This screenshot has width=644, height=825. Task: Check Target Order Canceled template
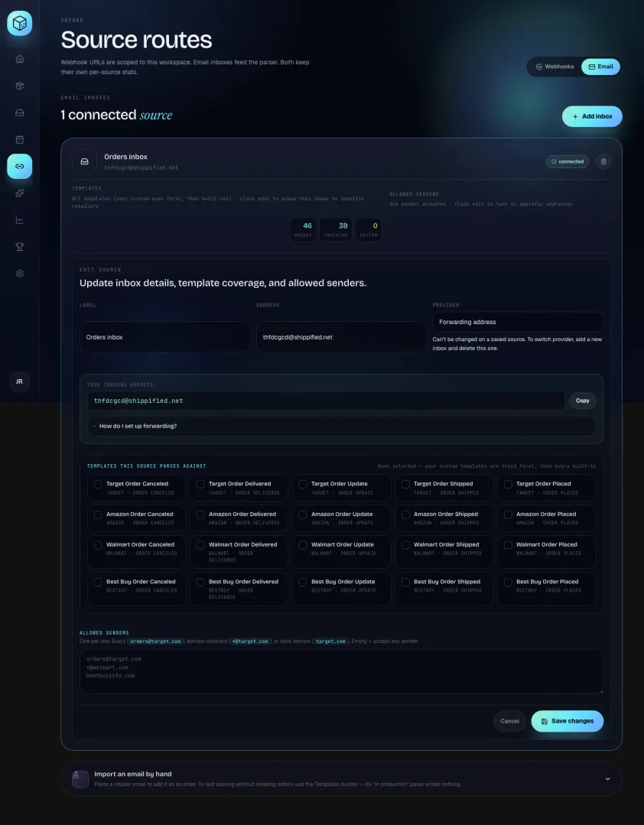point(98,484)
